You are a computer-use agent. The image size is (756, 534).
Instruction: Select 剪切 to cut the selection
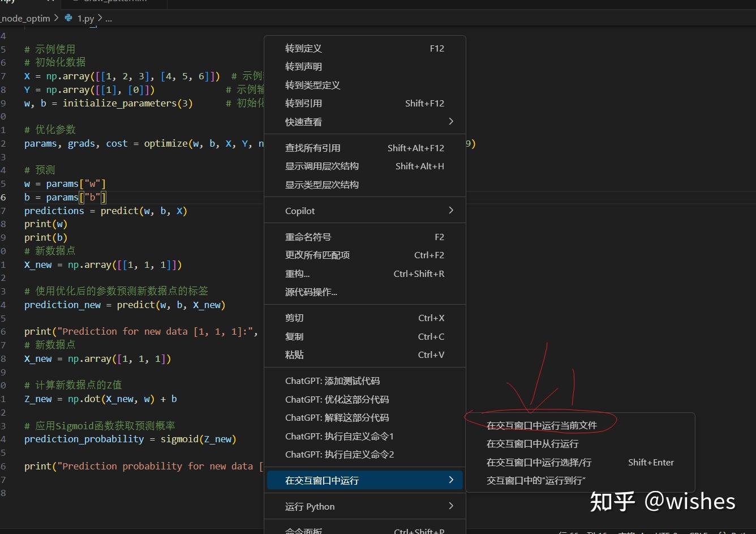pos(294,318)
